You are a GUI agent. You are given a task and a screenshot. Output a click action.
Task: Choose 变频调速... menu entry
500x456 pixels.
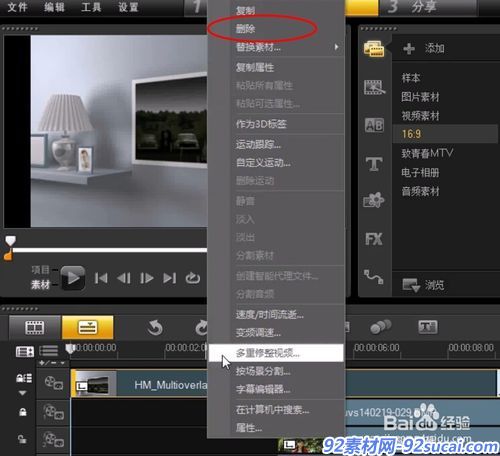point(258,332)
